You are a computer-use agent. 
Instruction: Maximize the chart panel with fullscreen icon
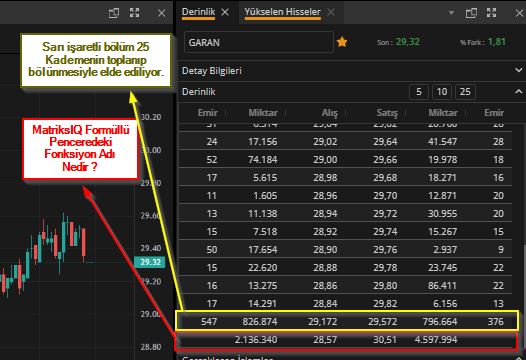[x=135, y=13]
